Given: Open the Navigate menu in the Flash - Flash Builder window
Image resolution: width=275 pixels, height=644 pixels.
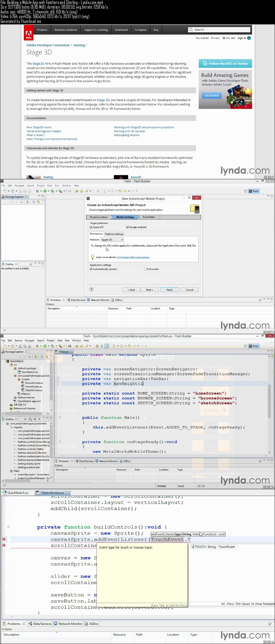Looking at the screenshot, I should pyautogui.click(x=19, y=186).
